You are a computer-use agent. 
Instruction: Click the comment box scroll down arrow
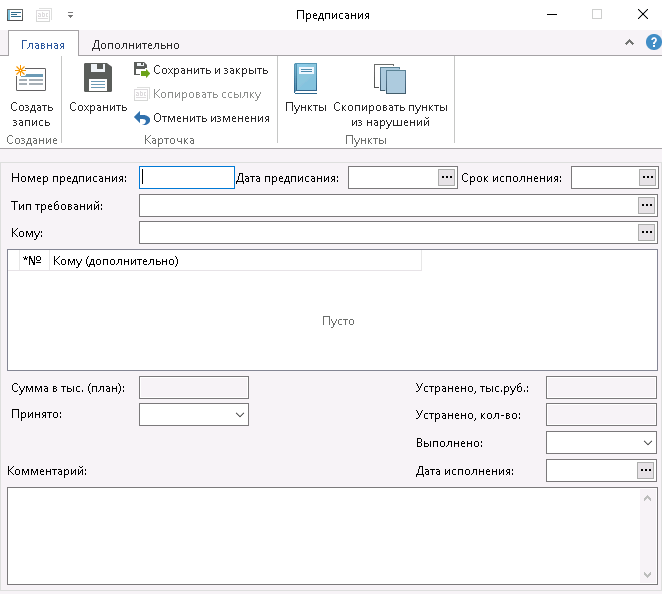648,575
